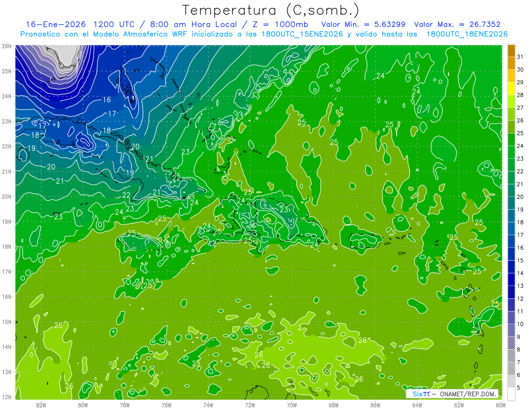Click the date text "16-Ene-2026"
The height and width of the screenshot is (411, 532).
[x=56, y=24]
